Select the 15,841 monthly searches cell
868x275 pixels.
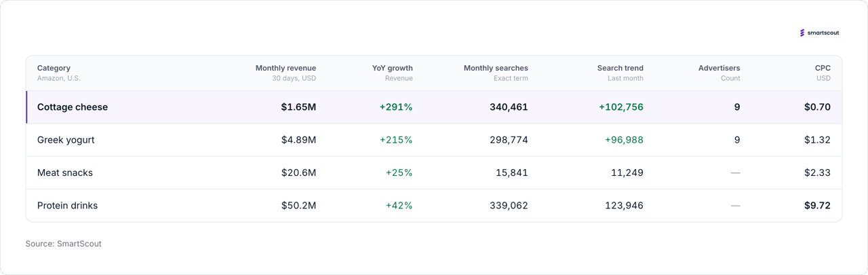(x=512, y=172)
